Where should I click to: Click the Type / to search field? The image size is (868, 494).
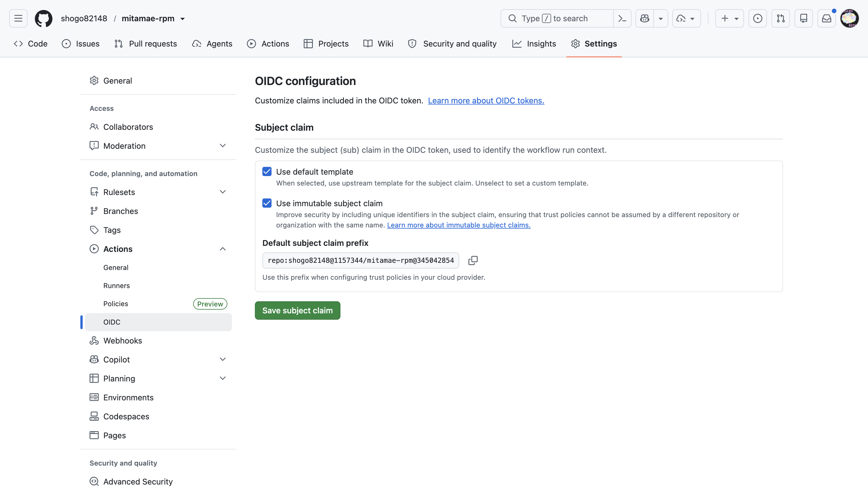tap(557, 18)
